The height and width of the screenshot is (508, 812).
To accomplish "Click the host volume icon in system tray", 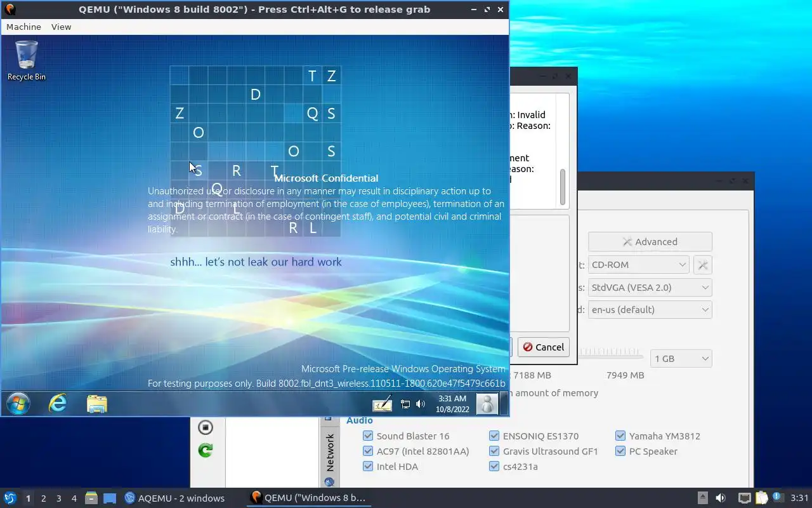I will pyautogui.click(x=721, y=498).
